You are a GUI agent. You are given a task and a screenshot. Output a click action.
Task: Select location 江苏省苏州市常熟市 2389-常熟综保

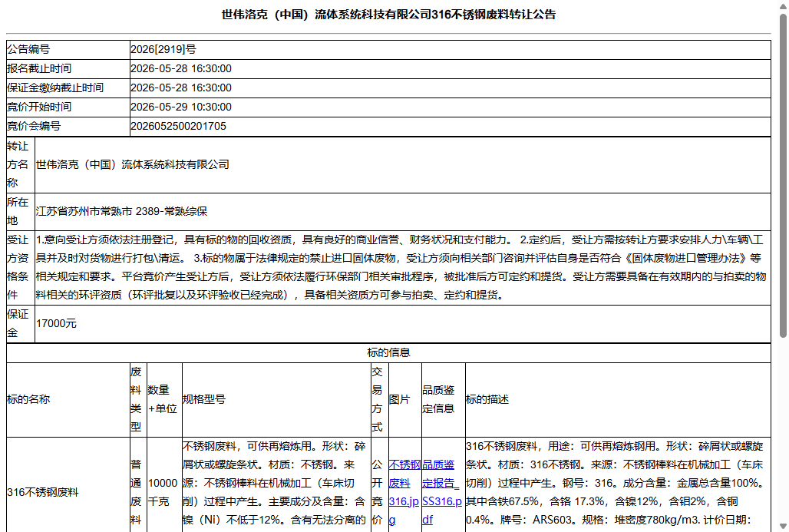click(121, 211)
